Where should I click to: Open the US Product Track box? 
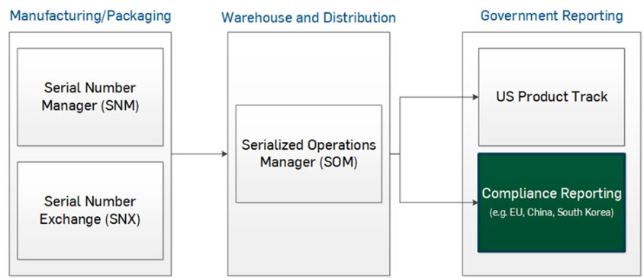pos(552,97)
